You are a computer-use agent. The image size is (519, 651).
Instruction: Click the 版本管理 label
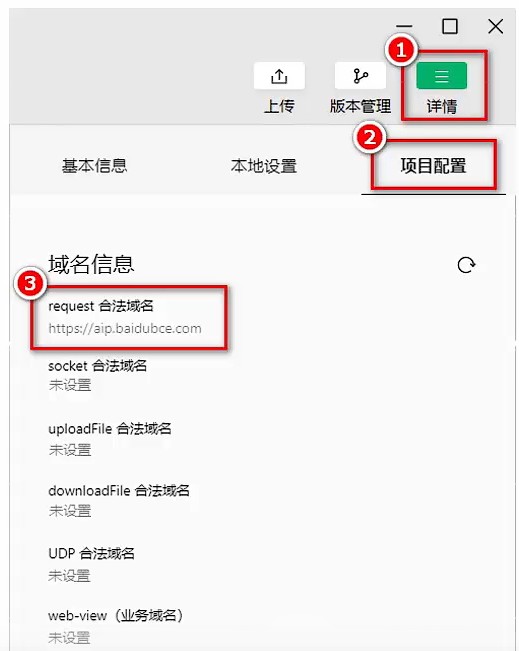coord(360,106)
